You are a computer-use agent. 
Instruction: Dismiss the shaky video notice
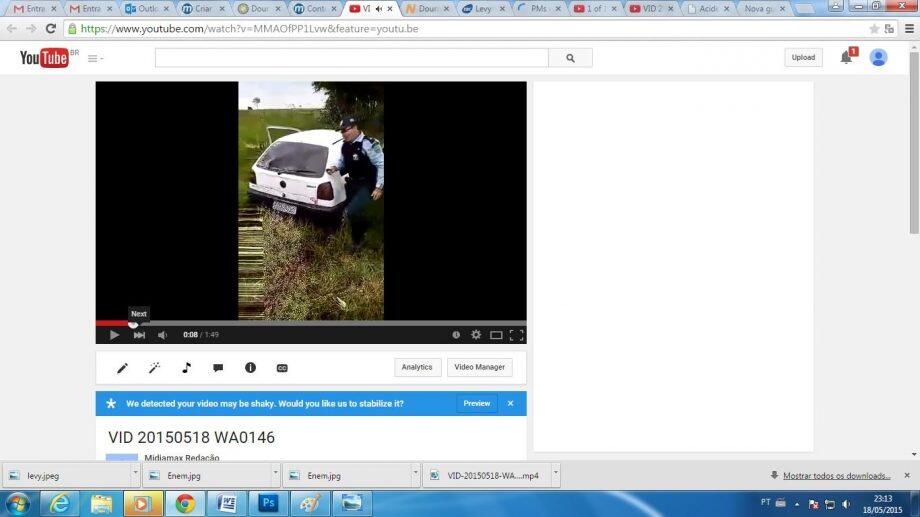click(510, 403)
